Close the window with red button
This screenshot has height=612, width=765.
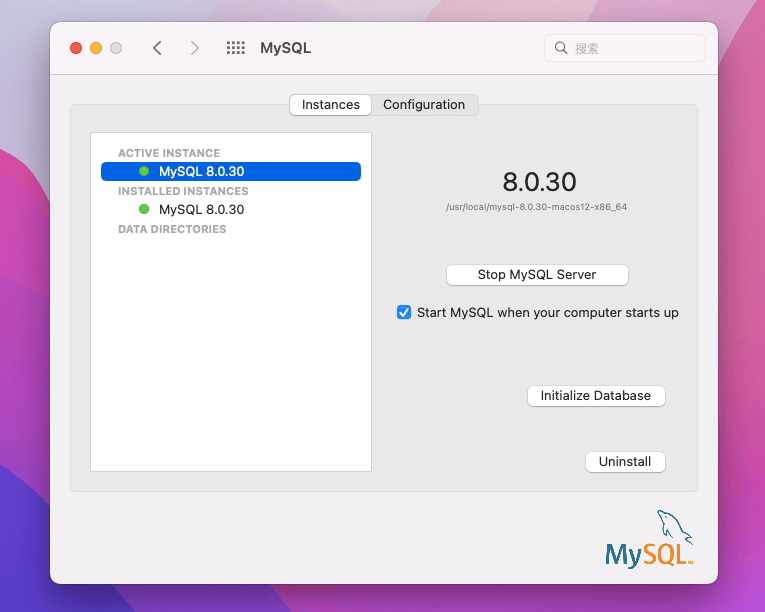(x=76, y=48)
